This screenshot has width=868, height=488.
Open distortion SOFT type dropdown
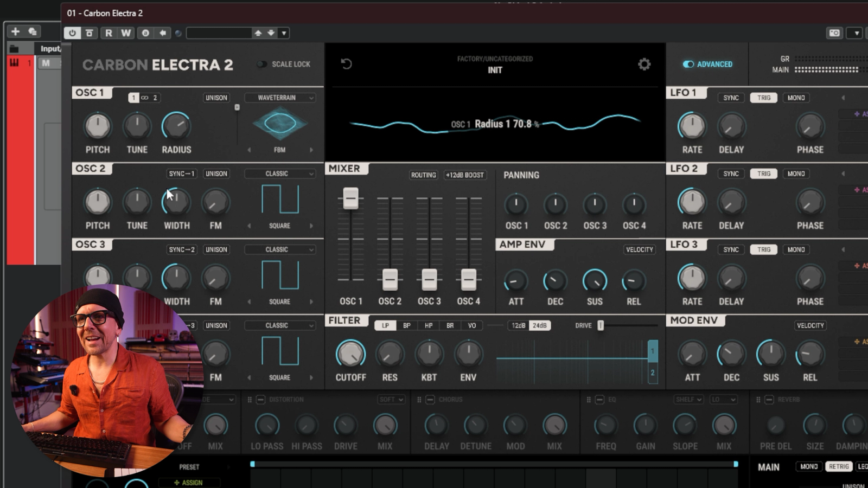tap(391, 400)
